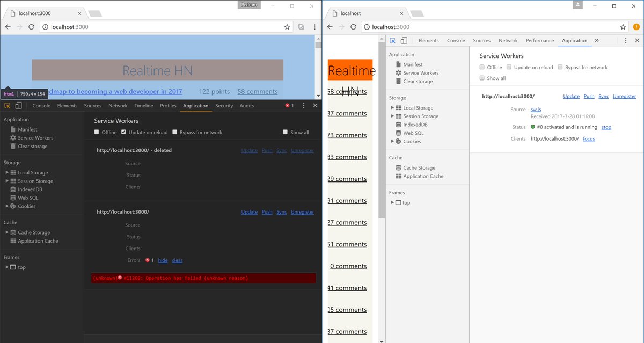This screenshot has height=343, width=644.
Task: Click Push link in light DevTools
Action: (589, 96)
